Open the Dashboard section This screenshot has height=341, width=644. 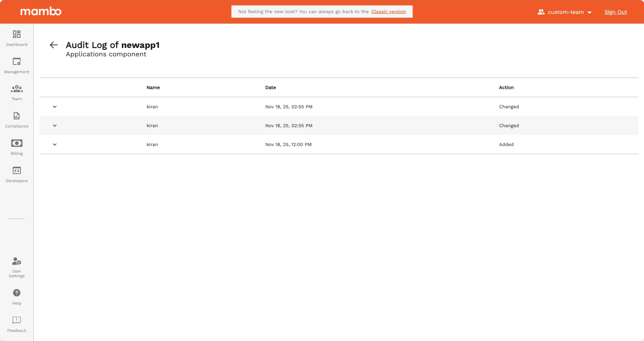coord(16,38)
